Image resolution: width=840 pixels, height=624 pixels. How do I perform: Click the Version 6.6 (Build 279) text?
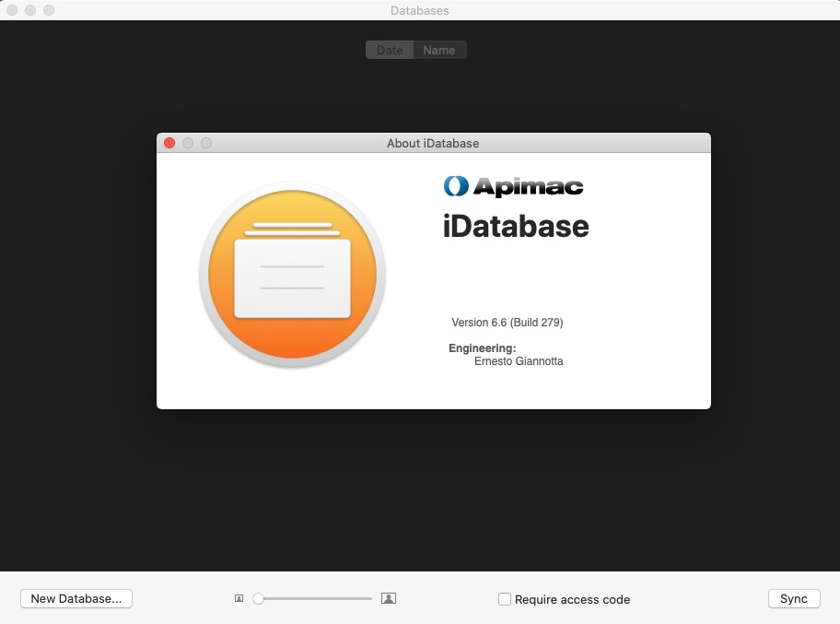507,323
